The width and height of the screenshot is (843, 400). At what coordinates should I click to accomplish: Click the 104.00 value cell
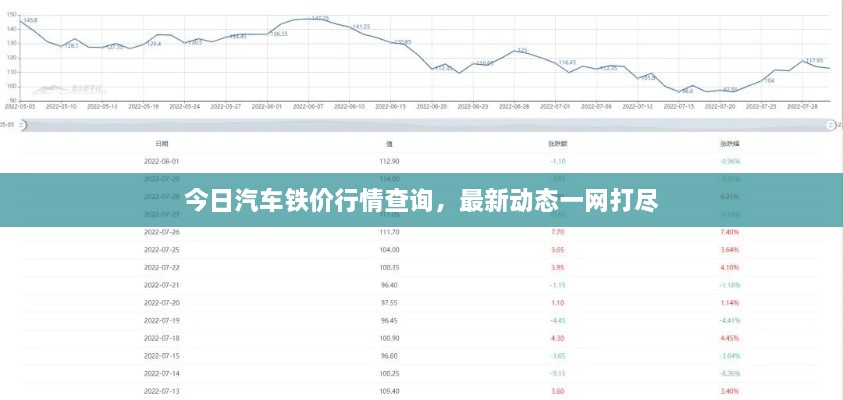tap(389, 249)
